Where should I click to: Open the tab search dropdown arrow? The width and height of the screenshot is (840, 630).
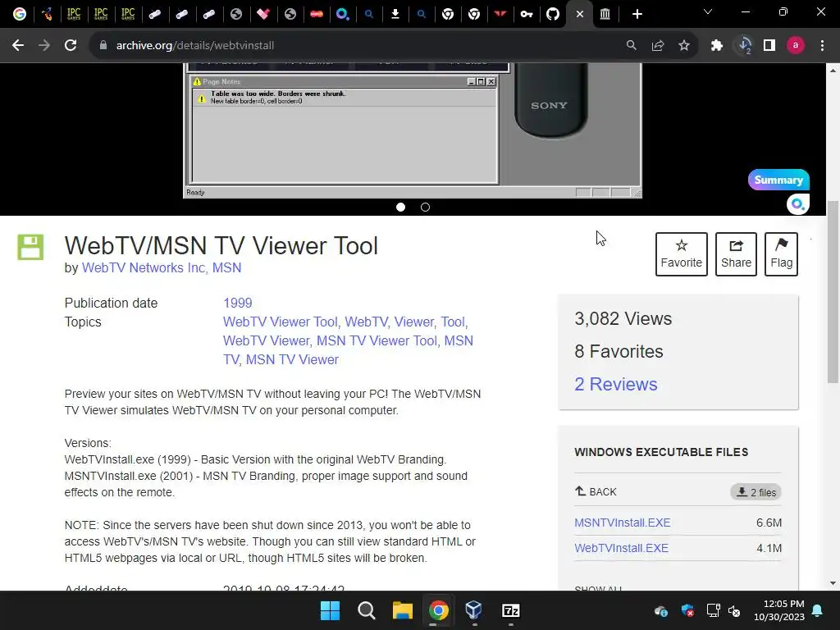(x=708, y=11)
